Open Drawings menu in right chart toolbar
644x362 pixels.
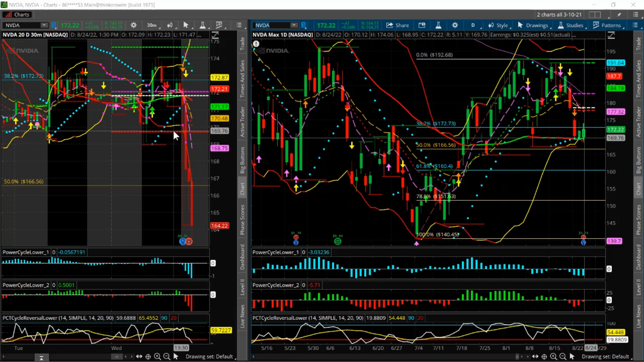[x=533, y=25]
